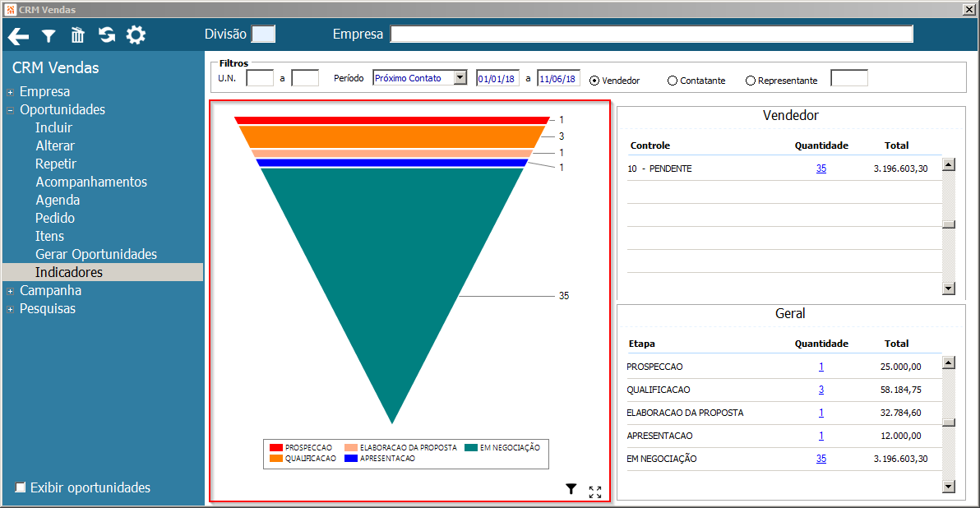The image size is (980, 508).
Task: Expand the Pesquisas tree node
Action: (x=10, y=309)
